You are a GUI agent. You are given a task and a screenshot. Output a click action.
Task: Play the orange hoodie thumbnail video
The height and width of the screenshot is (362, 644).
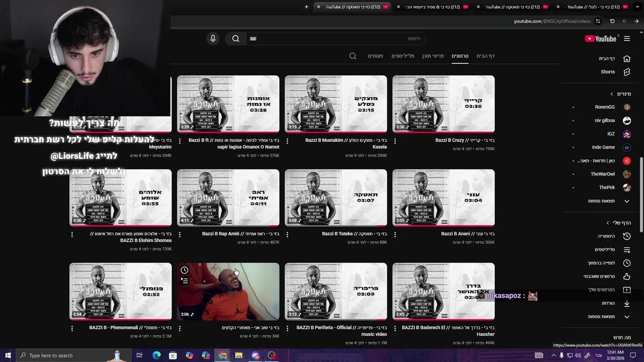pos(228,291)
